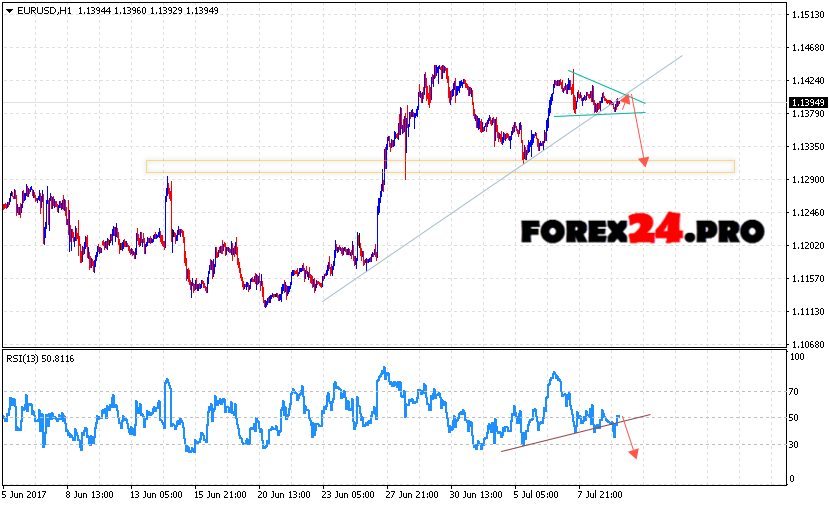
Task: Click the 27 Jun 21:00 time label
Action: click(410, 494)
